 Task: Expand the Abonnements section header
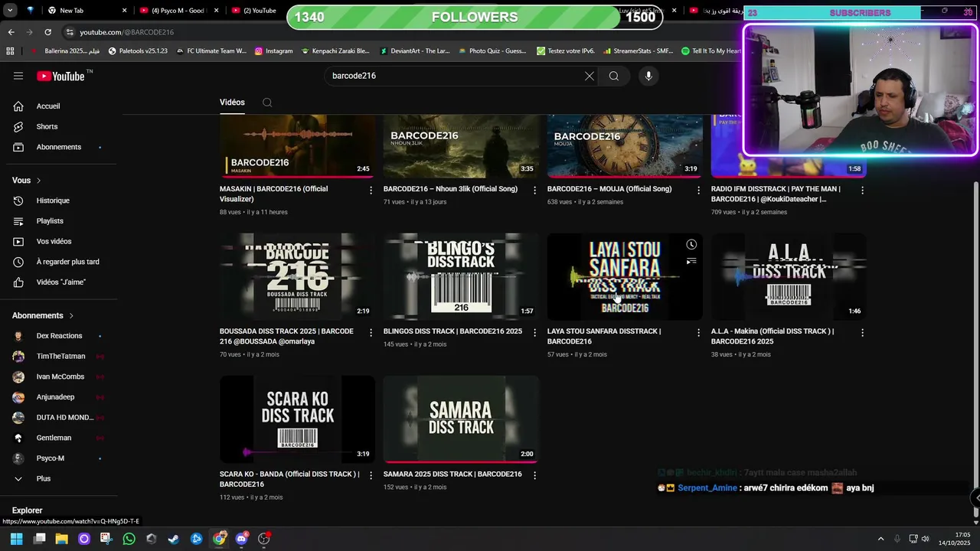[x=43, y=315]
